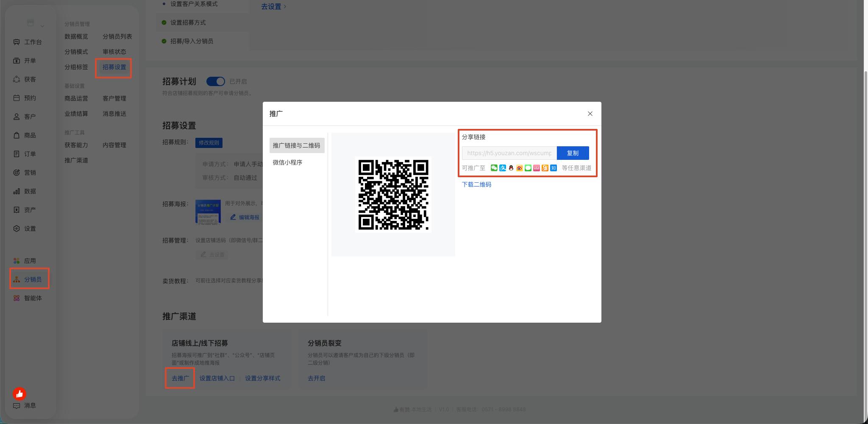This screenshot has width=868, height=424.
Task: Click the chevron next to 去设置
Action: tap(285, 7)
